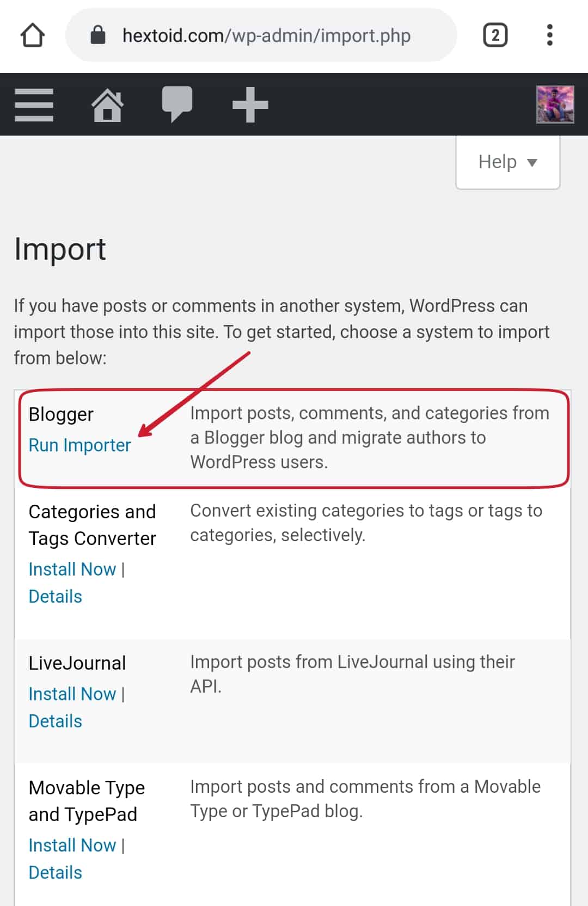This screenshot has width=588, height=906.
Task: Install Movable Type and TypePad importer
Action: point(72,846)
